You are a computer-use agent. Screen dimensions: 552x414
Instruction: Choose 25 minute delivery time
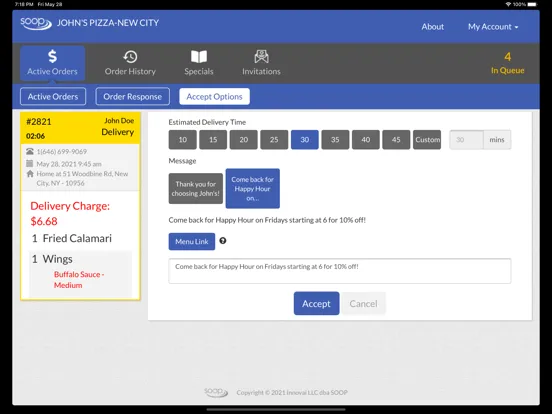274,140
